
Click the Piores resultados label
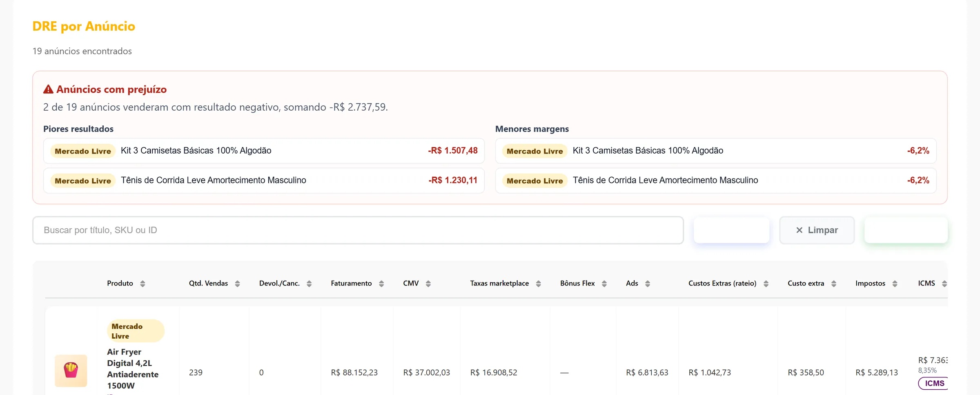78,129
